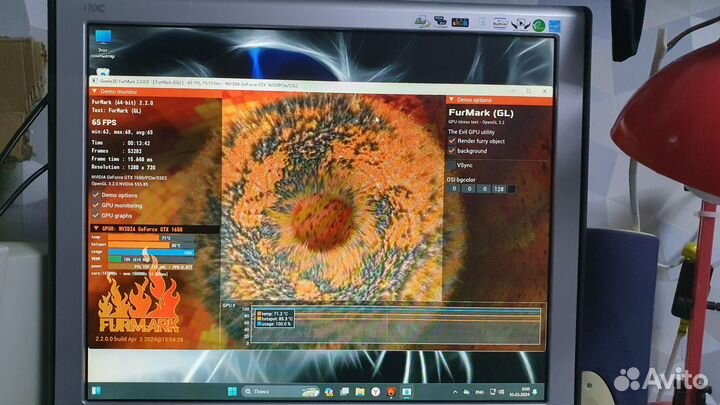The width and height of the screenshot is (720, 405).
Task: Click the OSI bgcolor preview swatch
Action: coord(511,188)
